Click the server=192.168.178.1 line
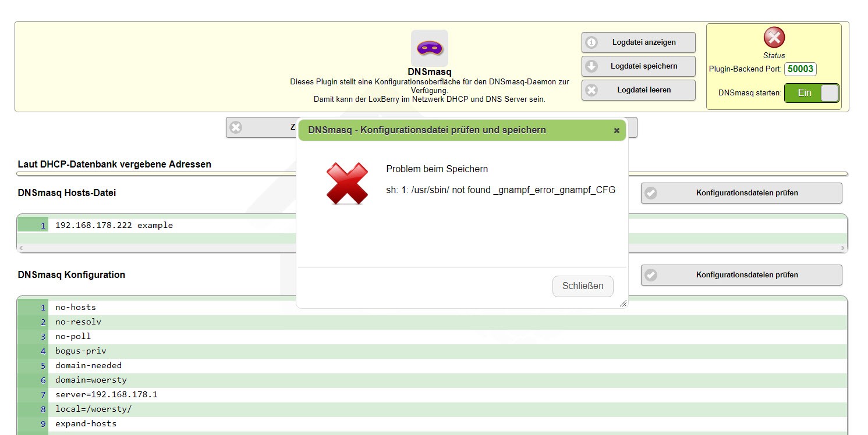 (x=107, y=394)
